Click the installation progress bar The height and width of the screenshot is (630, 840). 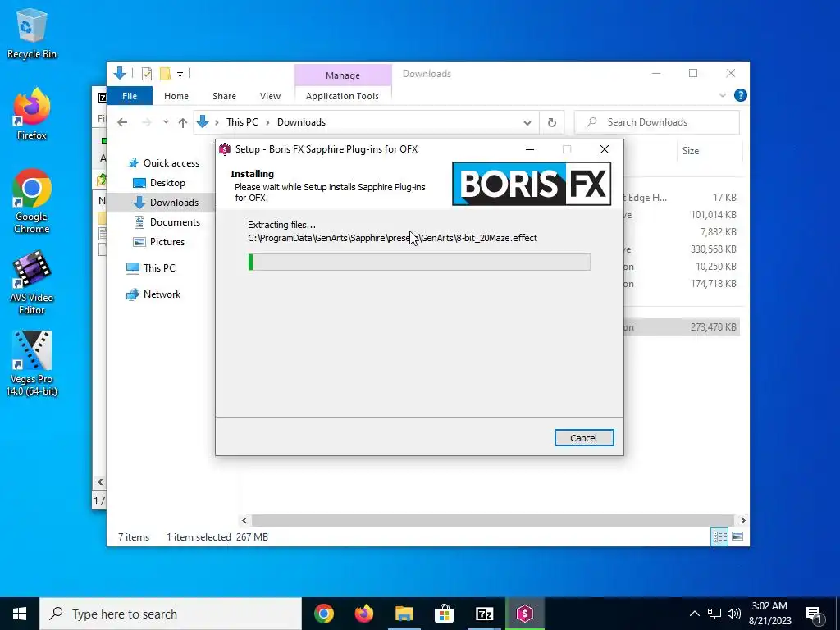pyautogui.click(x=419, y=262)
